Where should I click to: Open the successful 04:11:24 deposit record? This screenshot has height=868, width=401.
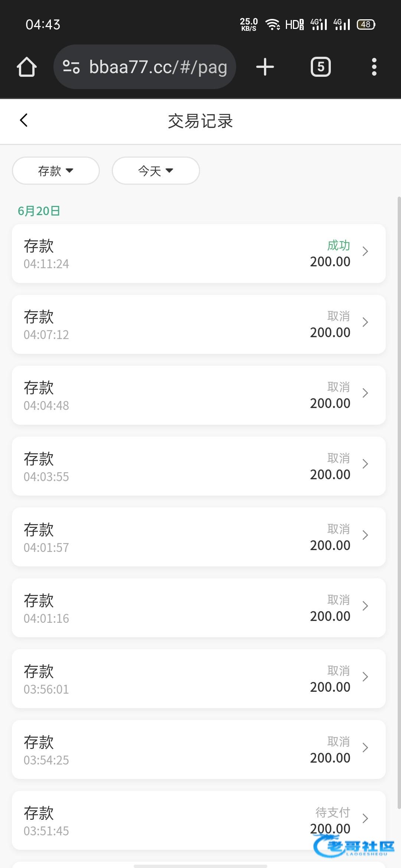(186, 254)
